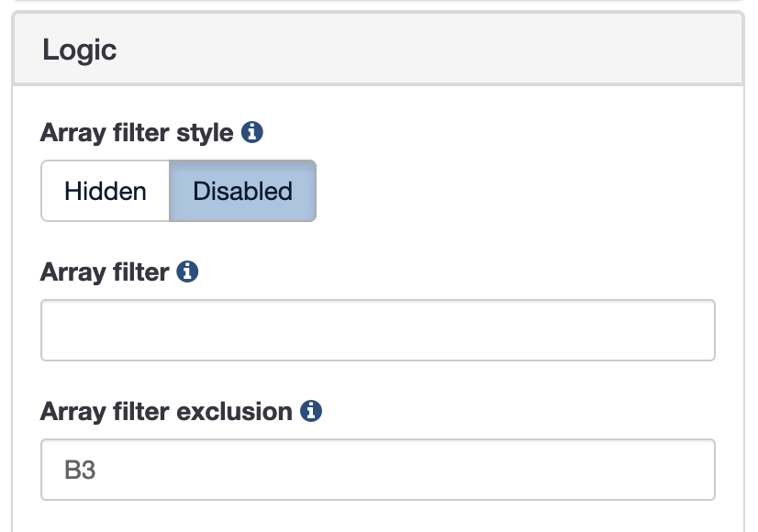Click inside the blank input under Array filter
The image size is (758, 532).
click(x=378, y=330)
